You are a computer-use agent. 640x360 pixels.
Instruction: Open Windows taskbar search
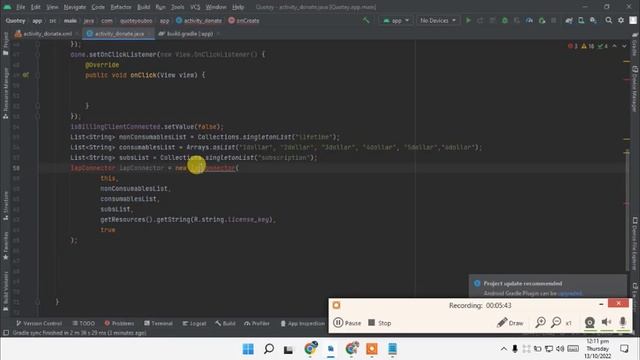269,349
